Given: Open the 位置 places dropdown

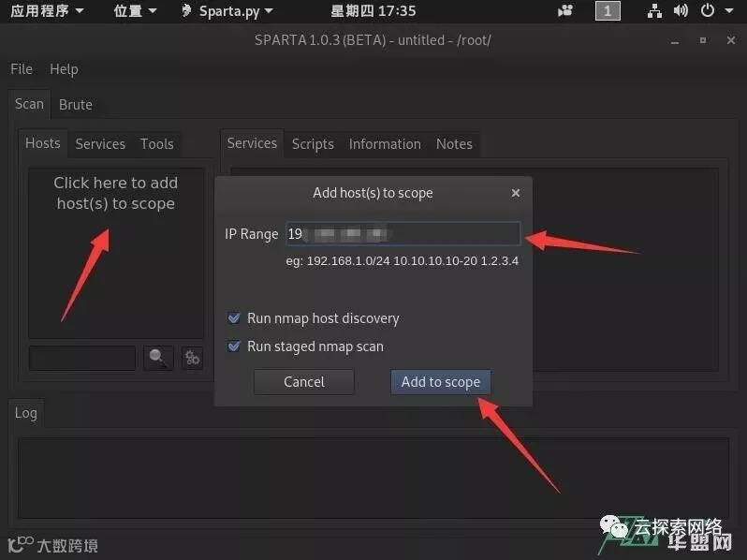Looking at the screenshot, I should 135,10.
